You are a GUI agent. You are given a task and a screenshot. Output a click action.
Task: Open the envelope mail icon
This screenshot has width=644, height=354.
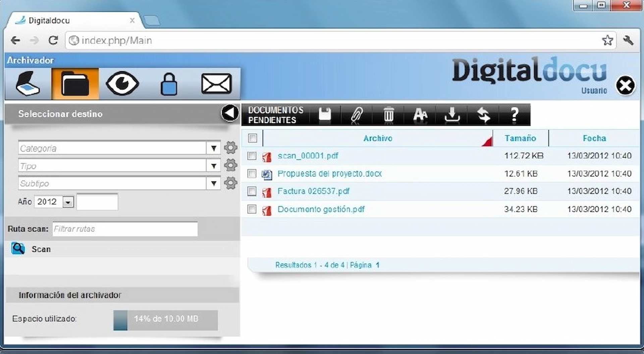[x=216, y=83]
